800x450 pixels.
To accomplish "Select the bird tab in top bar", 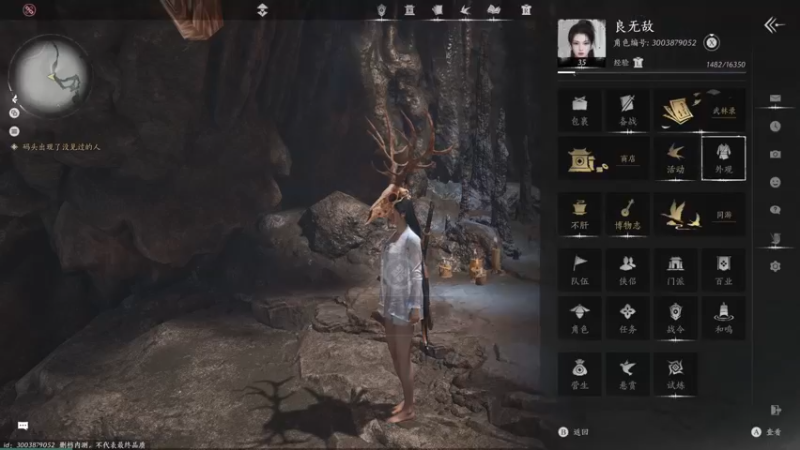I will click(465, 10).
